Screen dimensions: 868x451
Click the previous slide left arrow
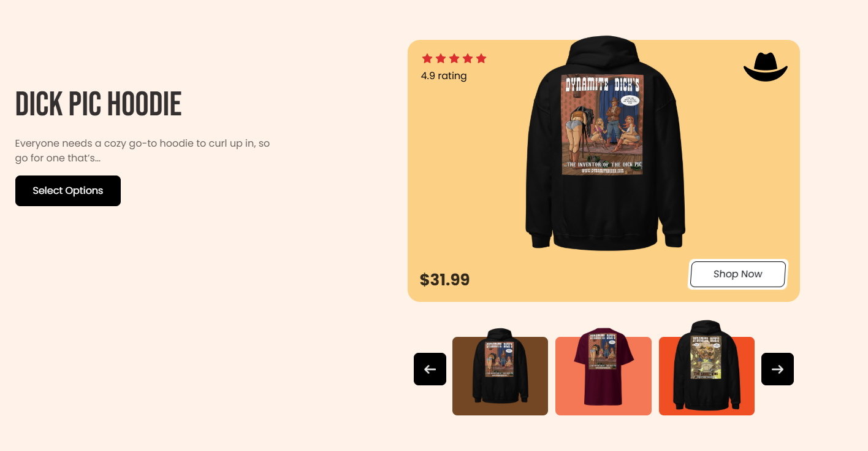430,369
